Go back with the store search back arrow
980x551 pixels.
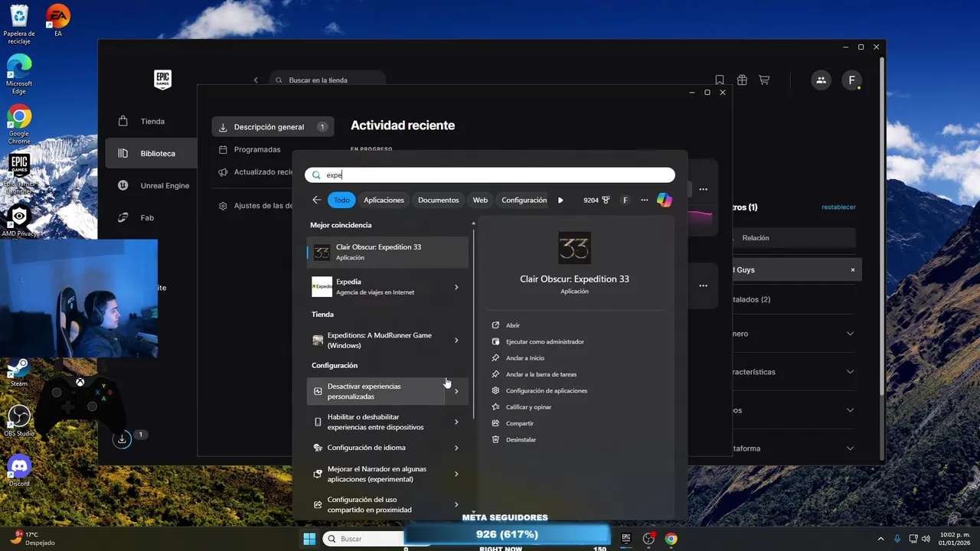pyautogui.click(x=256, y=80)
